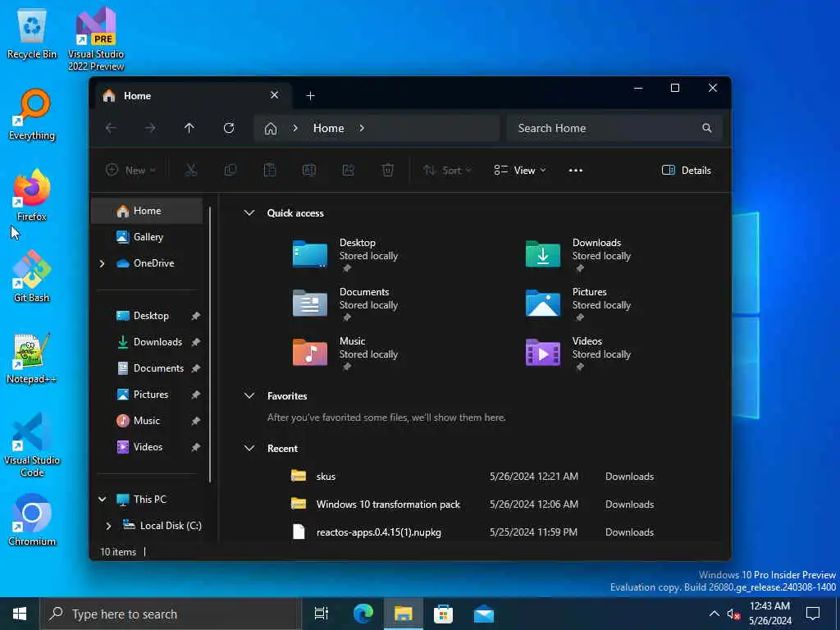Viewport: 840px width, 630px height.
Task: Unpin Videos in the sidebar
Action: pos(195,447)
